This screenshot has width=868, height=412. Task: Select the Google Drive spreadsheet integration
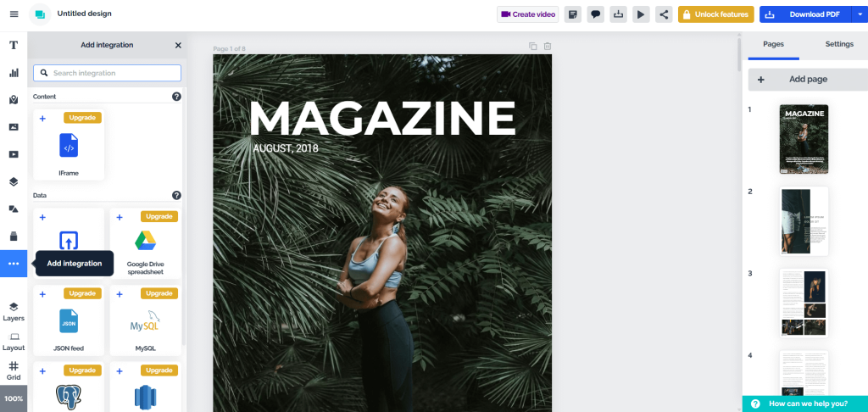pos(146,240)
